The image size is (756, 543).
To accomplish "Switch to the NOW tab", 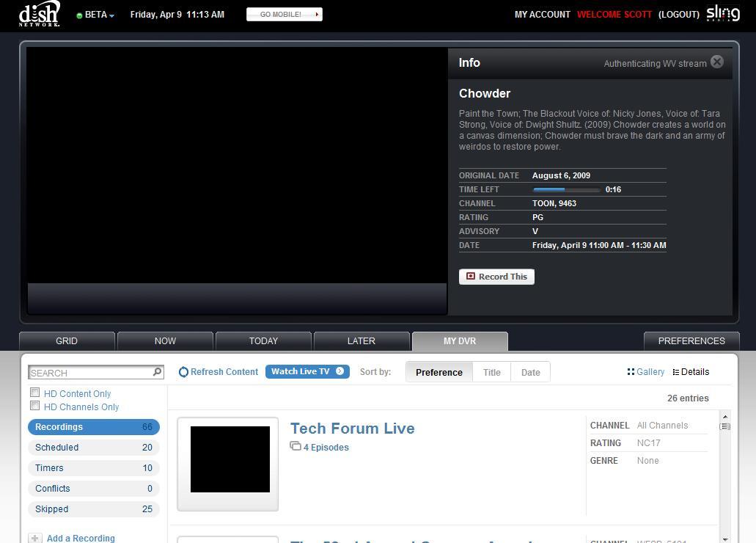I will pos(166,341).
